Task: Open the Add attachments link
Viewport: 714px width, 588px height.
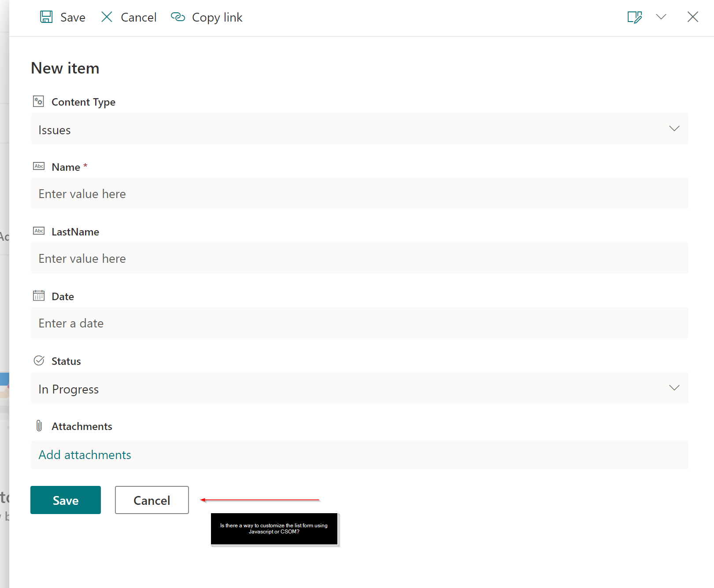Action: (x=84, y=455)
